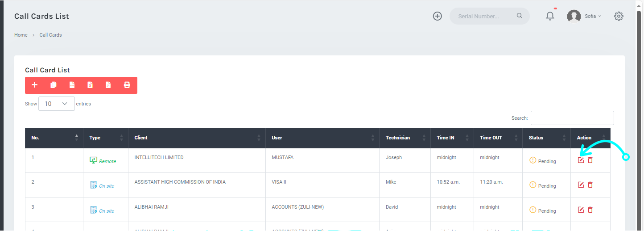
Task: Export the list as PDF
Action: pos(108,85)
